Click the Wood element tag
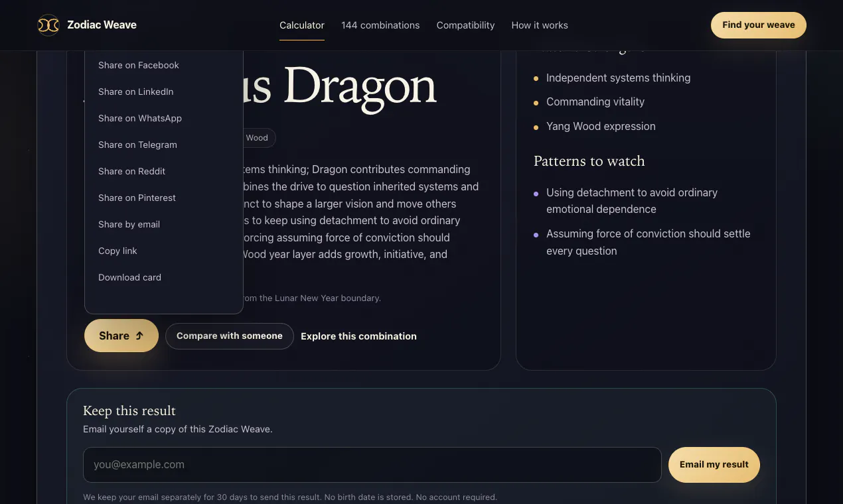843x504 pixels. pos(258,138)
